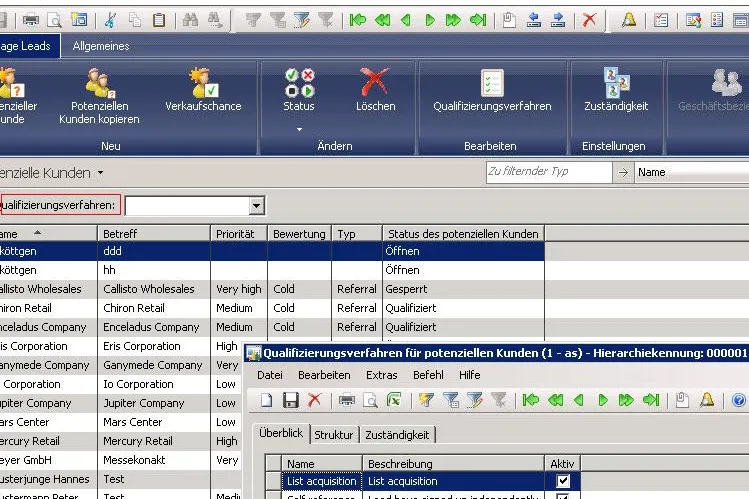The width and height of the screenshot is (749, 499).
Task: Click the blue Help icon in the dialog
Action: [738, 400]
